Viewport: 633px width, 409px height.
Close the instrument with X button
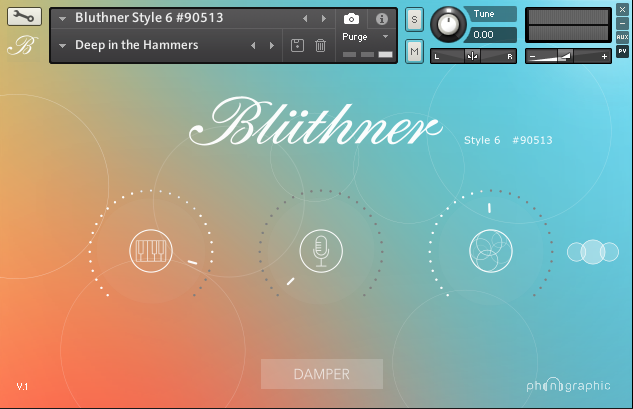point(622,10)
